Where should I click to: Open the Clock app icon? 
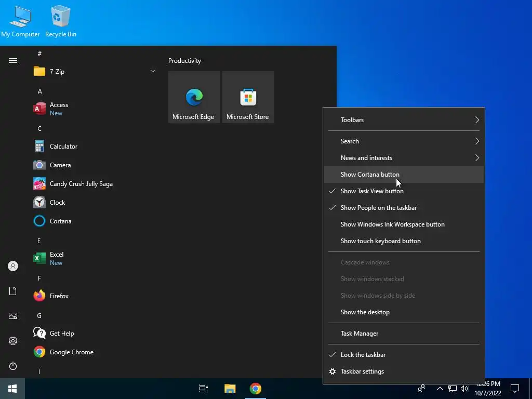tap(39, 202)
